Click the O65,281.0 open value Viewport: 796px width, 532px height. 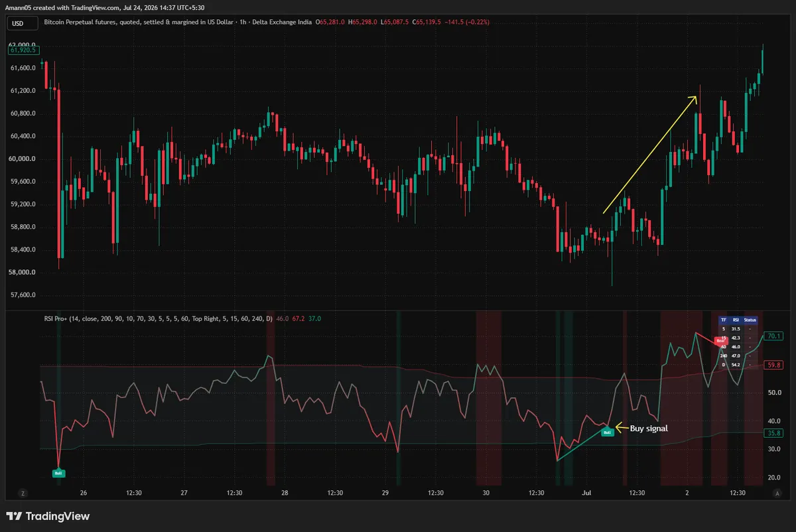click(332, 23)
